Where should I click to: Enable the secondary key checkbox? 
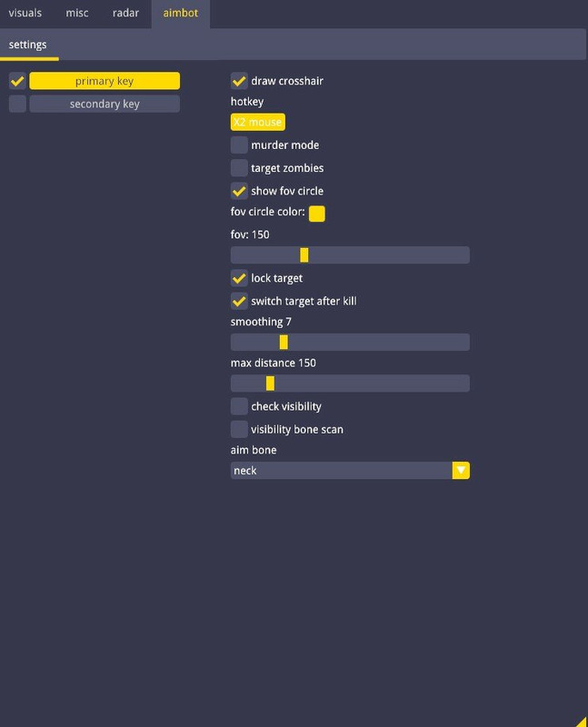coord(17,104)
